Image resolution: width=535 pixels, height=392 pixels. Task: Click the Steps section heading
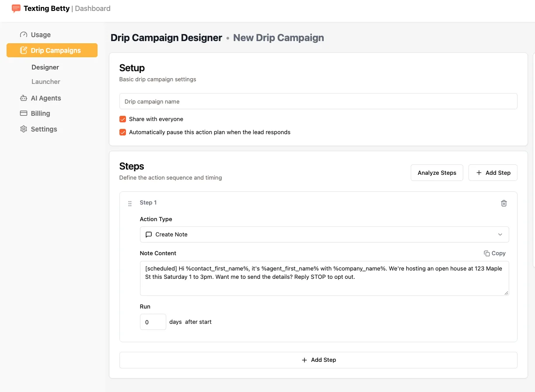[x=132, y=167]
